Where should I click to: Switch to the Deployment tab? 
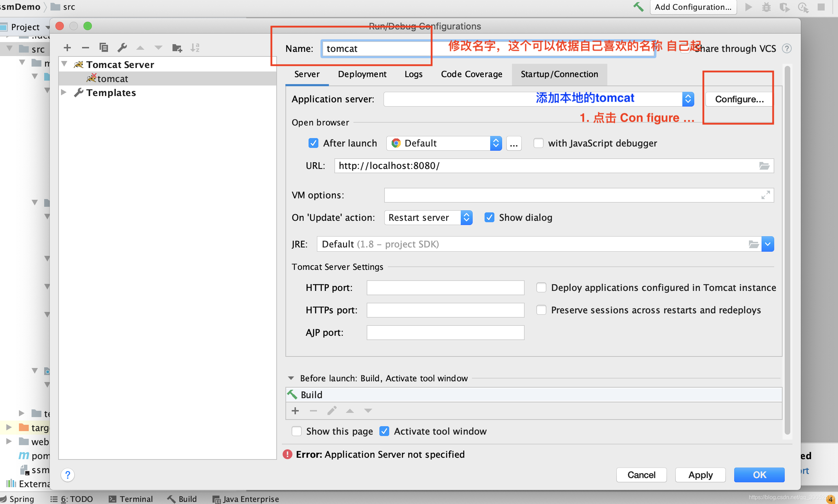pos(362,74)
